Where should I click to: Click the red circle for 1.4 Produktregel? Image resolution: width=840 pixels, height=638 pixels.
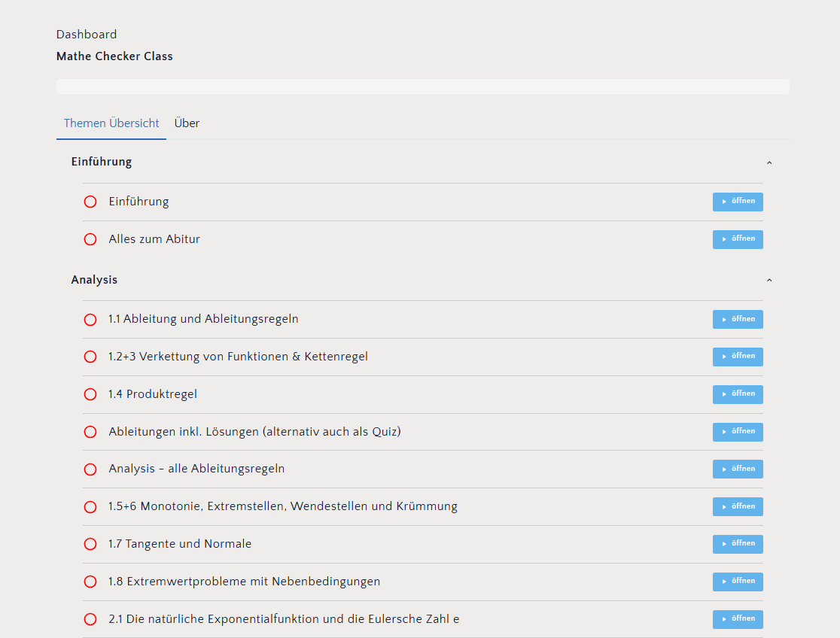pyautogui.click(x=90, y=394)
